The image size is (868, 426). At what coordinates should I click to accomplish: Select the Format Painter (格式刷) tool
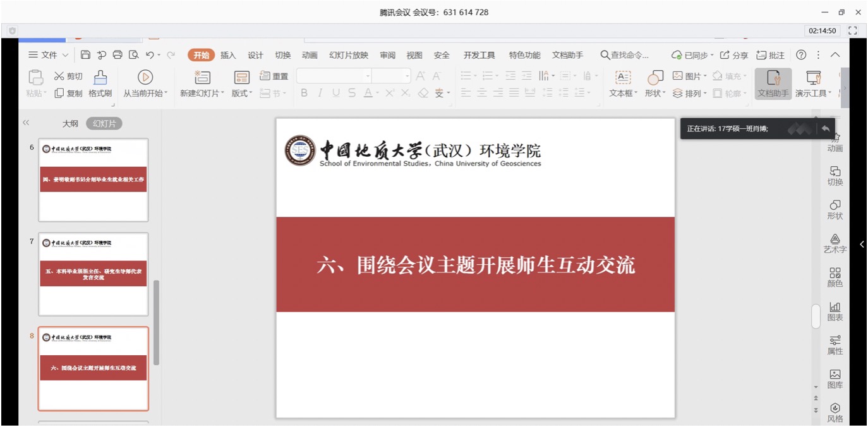pos(100,83)
